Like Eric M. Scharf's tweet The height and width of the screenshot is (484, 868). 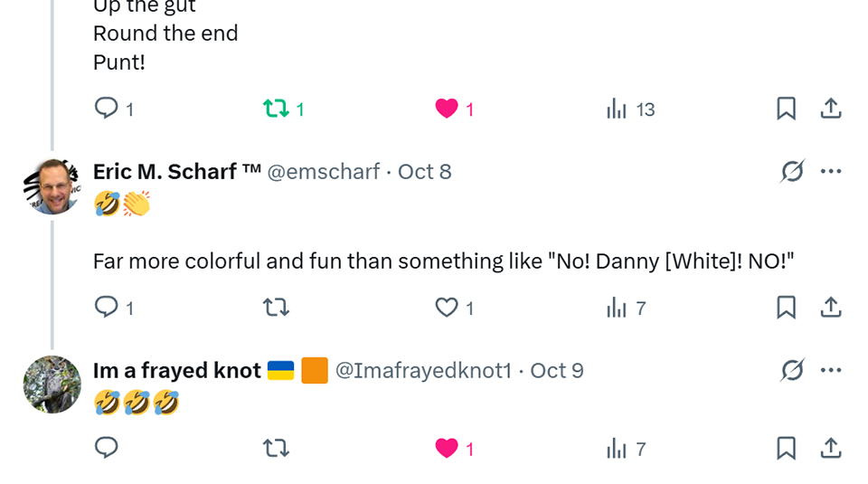point(447,308)
